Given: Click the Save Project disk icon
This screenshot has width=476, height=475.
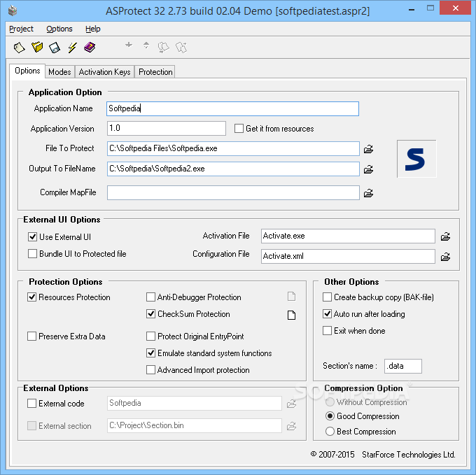Looking at the screenshot, I should tap(55, 48).
